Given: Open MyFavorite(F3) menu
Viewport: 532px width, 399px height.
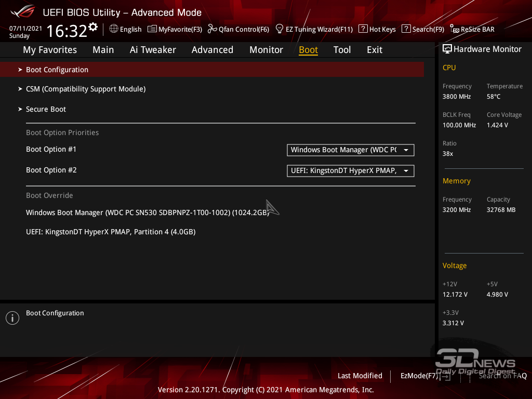Looking at the screenshot, I should [x=180, y=29].
